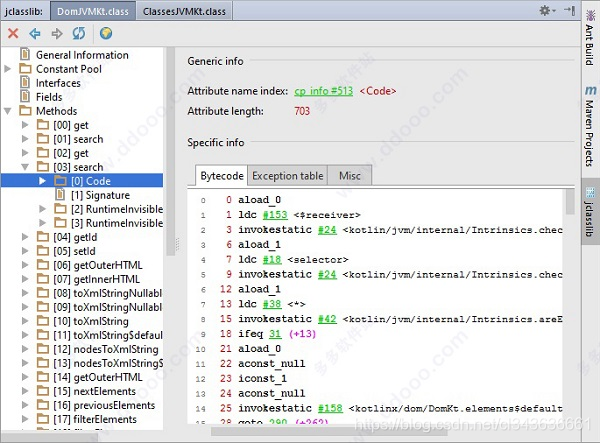Select the [12] nodesToXmlString method
Image resolution: width=600 pixels, height=443 pixels.
(x=106, y=349)
